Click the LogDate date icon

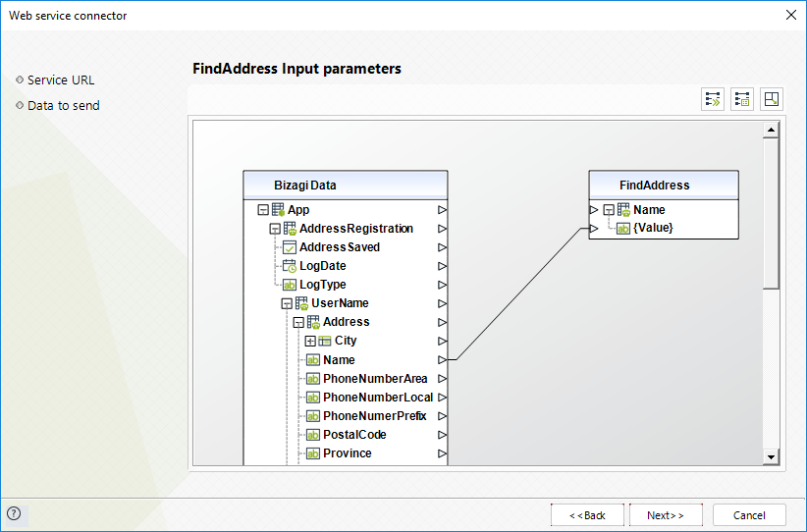pyautogui.click(x=290, y=266)
